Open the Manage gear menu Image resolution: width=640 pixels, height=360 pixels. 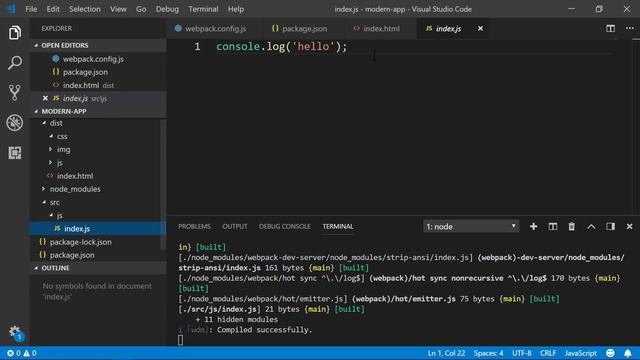pos(15,332)
